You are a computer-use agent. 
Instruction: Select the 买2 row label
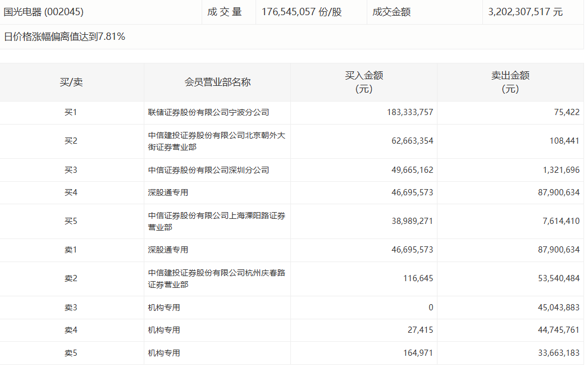pos(71,141)
